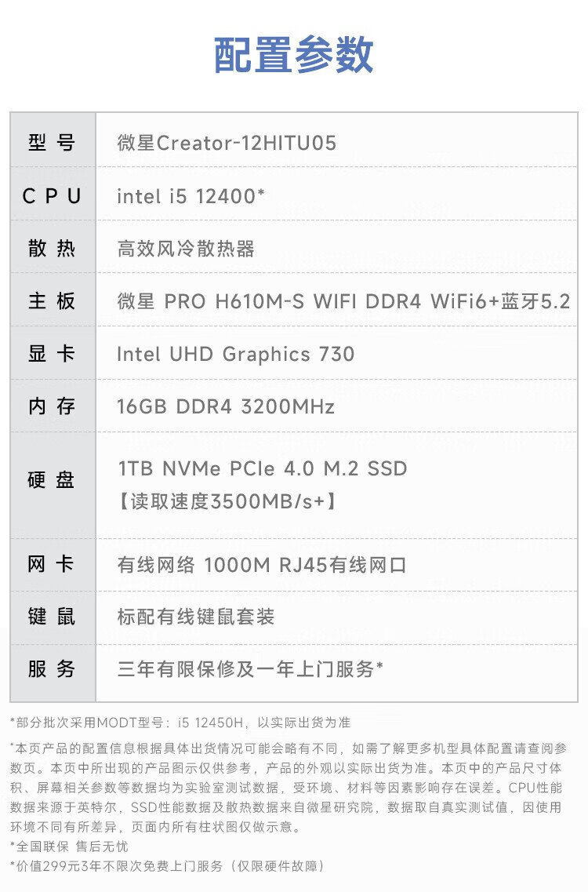Viewport: 588px width, 892px height.
Task: Select the 内存 row label
Action: click(52, 406)
